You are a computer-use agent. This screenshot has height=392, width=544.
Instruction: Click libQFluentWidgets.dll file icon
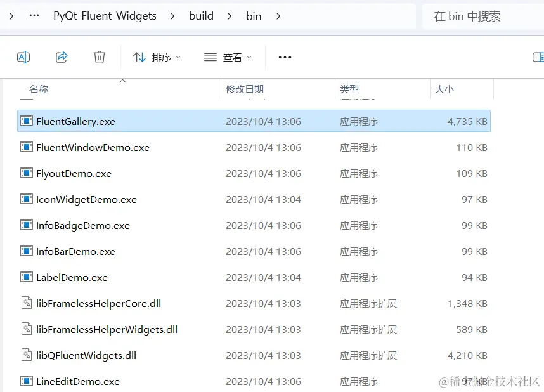[27, 355]
